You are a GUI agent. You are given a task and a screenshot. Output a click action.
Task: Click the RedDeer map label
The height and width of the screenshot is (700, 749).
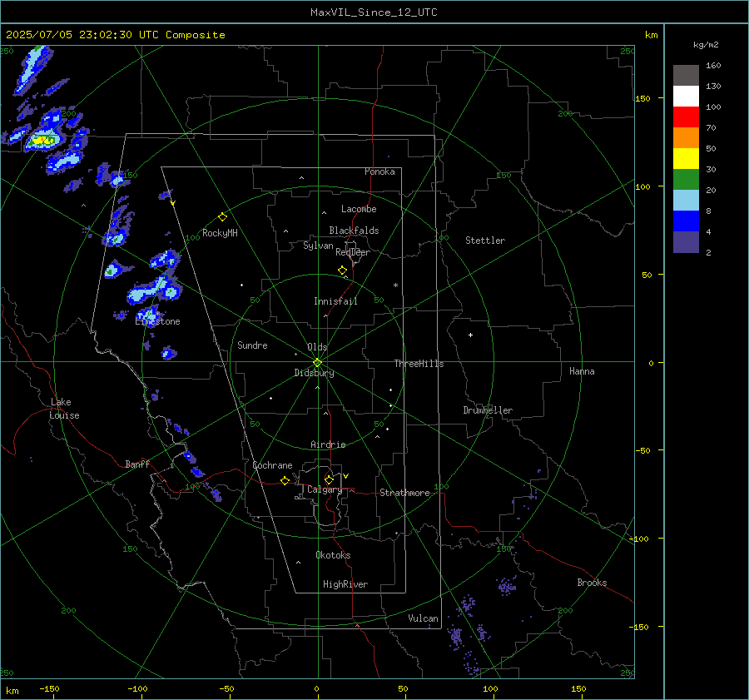[x=353, y=252]
